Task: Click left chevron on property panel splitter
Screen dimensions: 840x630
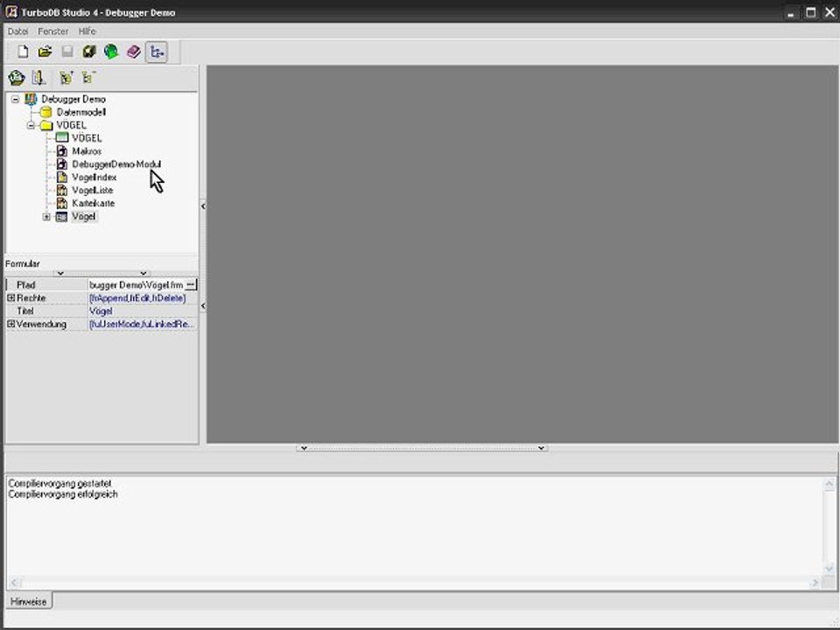Action: [x=60, y=273]
